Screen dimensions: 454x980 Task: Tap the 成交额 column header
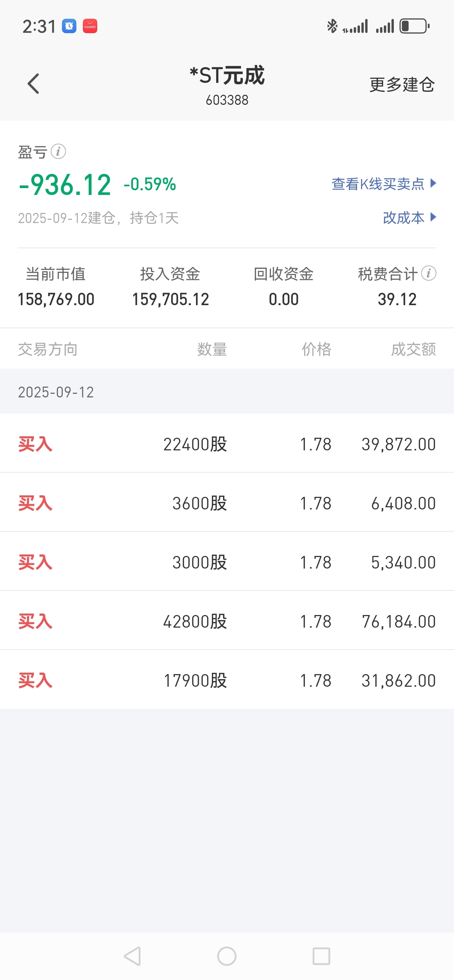point(414,349)
